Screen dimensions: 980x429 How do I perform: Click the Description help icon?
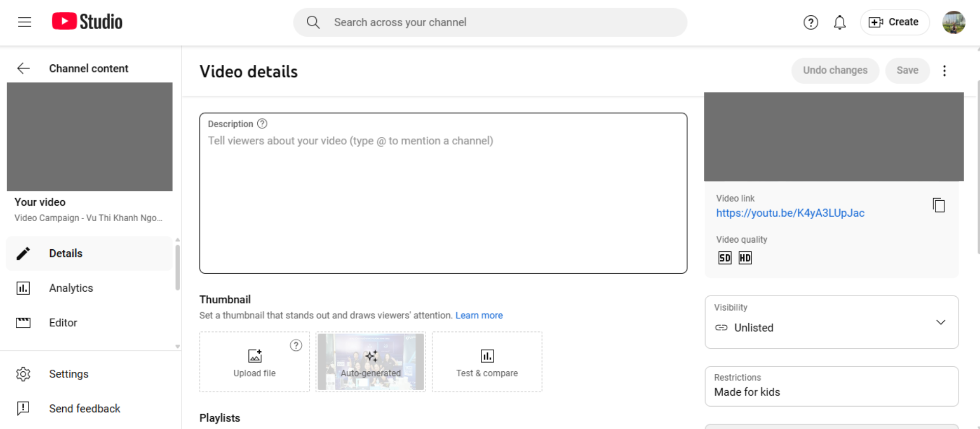(x=262, y=124)
